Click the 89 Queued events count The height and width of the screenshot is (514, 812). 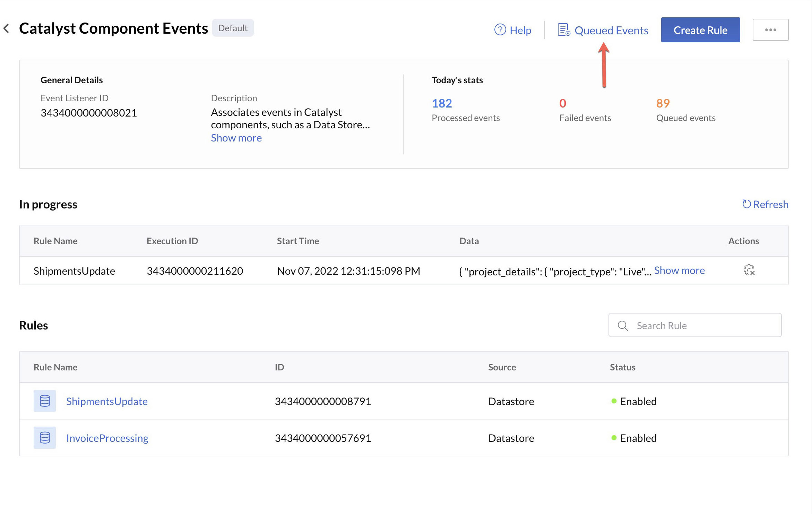pos(663,103)
